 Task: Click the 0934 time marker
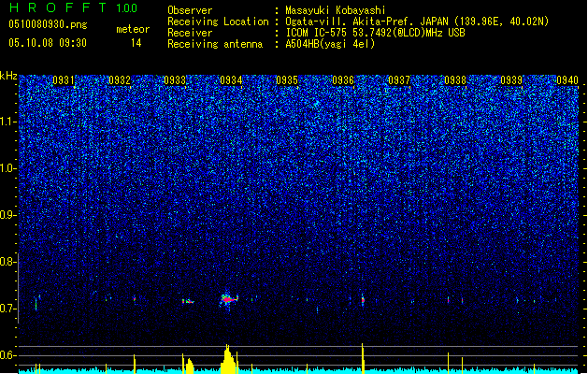click(231, 80)
